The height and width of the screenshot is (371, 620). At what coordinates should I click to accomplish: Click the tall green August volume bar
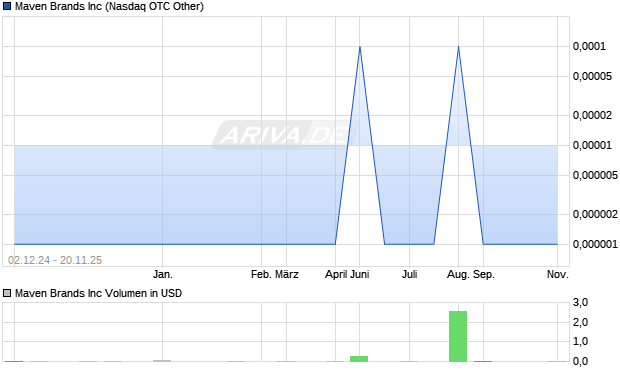(x=458, y=336)
